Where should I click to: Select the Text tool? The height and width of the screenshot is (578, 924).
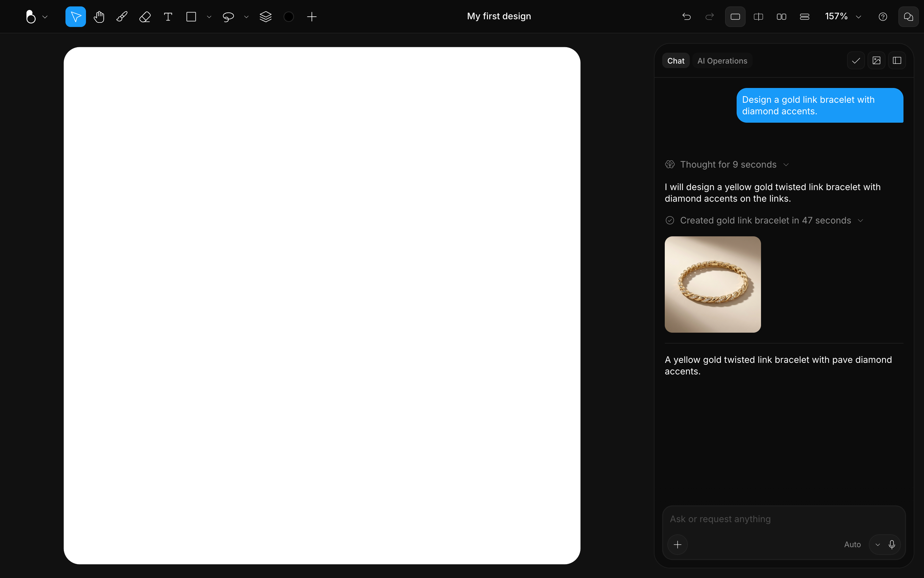pos(168,17)
